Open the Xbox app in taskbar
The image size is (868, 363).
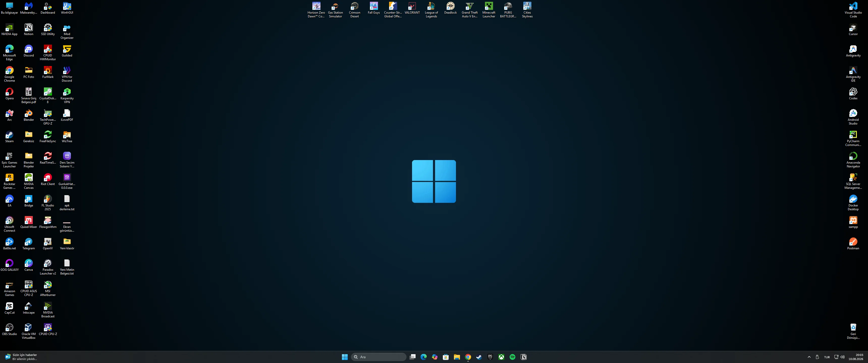tap(501, 357)
